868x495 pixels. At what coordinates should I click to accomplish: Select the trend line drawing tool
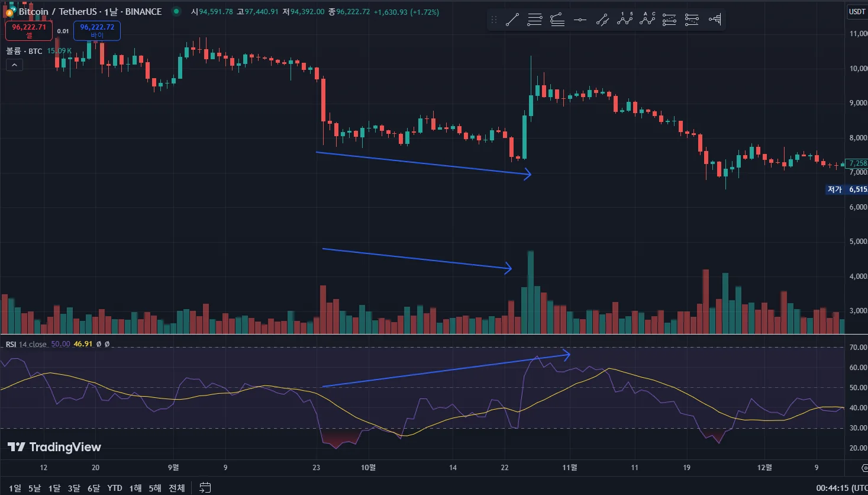coord(512,20)
